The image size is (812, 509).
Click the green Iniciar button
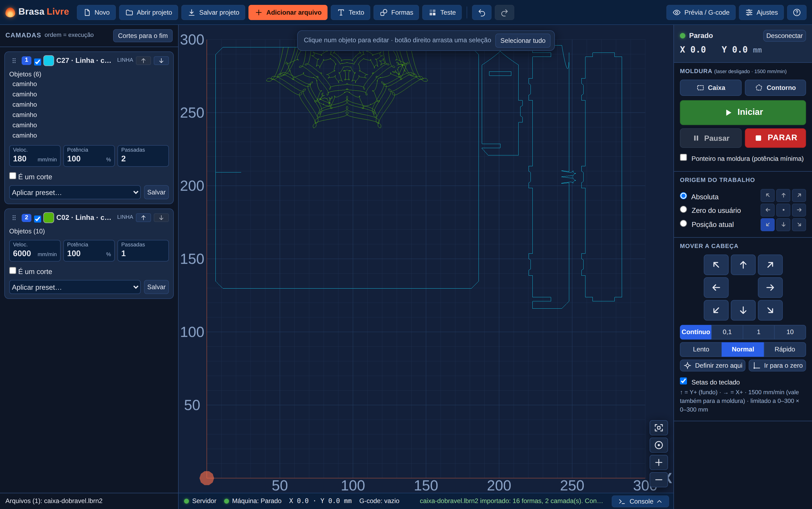point(743,112)
